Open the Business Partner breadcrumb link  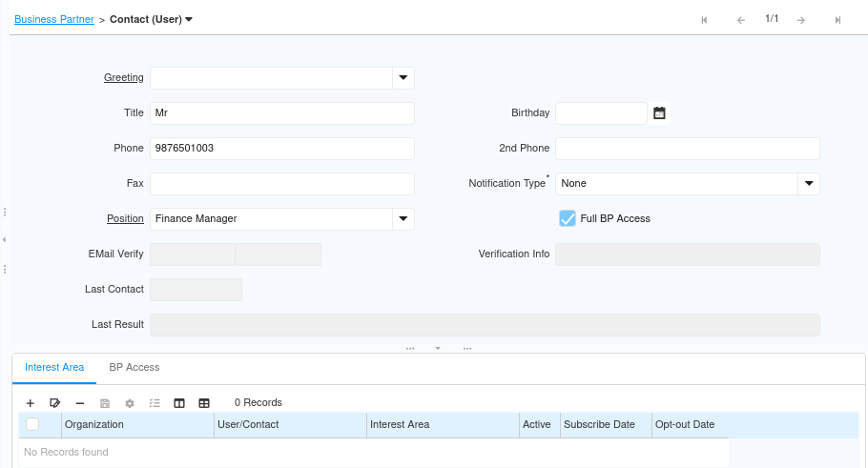click(54, 19)
